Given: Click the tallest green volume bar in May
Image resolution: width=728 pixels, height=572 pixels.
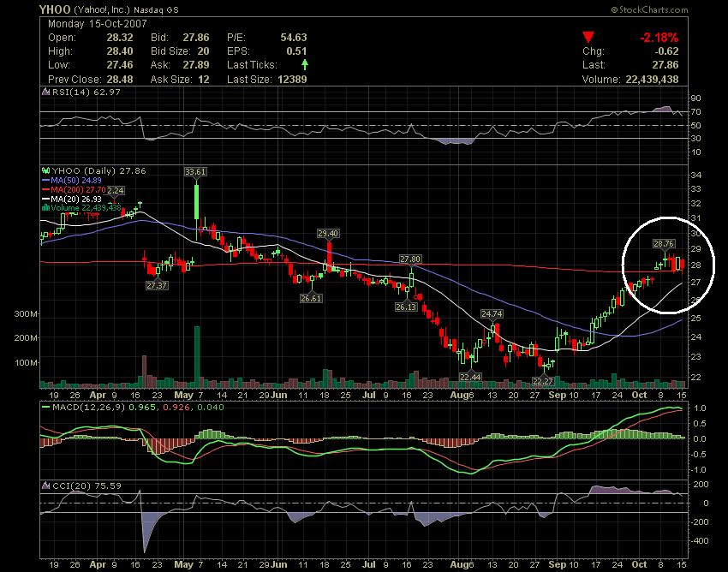Looking at the screenshot, I should point(197,356).
